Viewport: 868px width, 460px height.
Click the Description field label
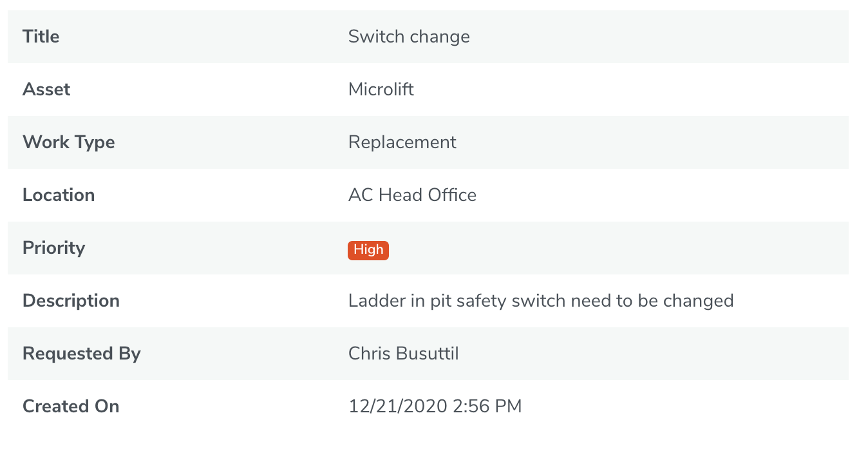coord(71,301)
